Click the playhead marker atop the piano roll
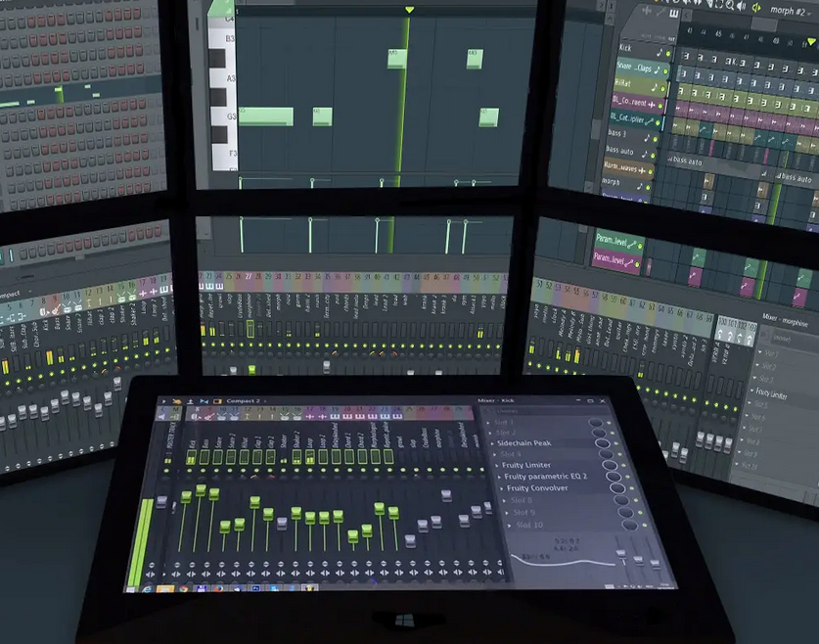Screen dimensions: 819x644 pos(409,10)
